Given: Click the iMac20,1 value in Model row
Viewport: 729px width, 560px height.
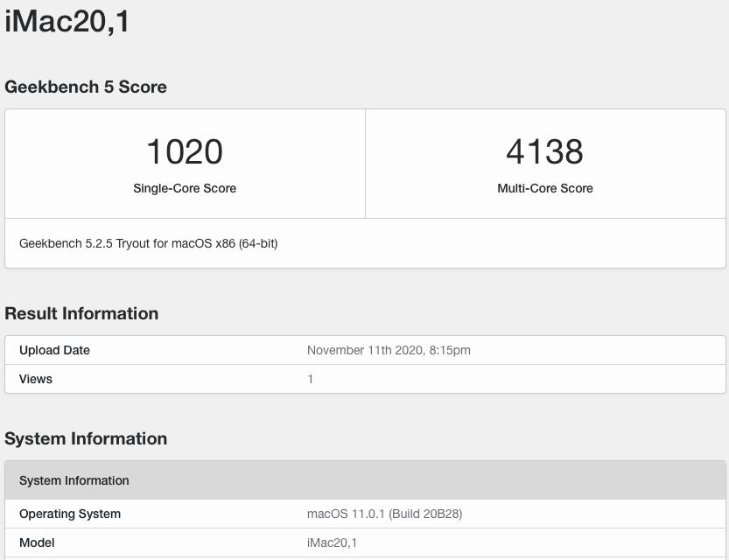Looking at the screenshot, I should pos(332,542).
